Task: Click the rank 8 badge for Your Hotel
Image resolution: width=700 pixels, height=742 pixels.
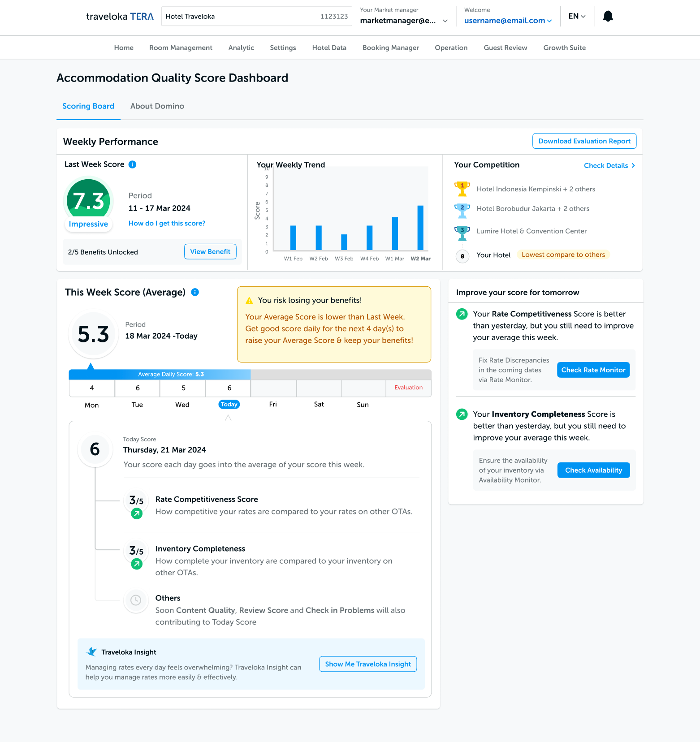Action: [x=462, y=256]
